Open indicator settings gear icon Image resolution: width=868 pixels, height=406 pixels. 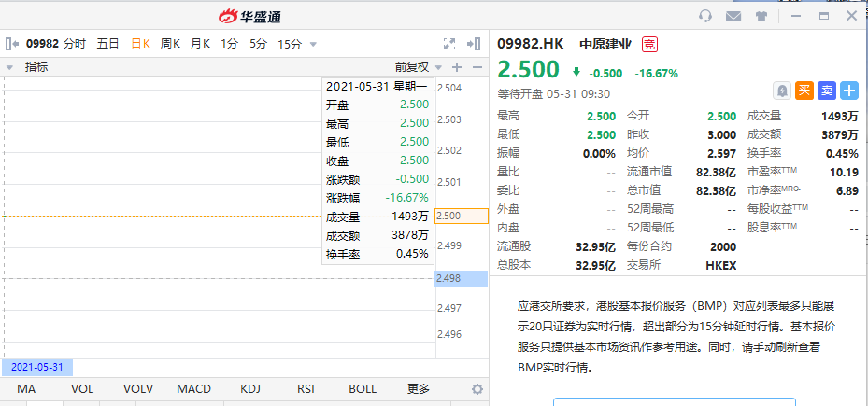coord(477,389)
